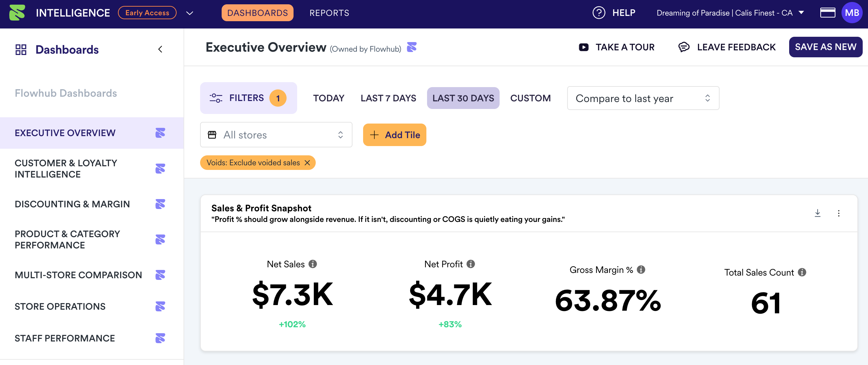This screenshot has width=868, height=365.
Task: Open the Executive Overview dashboard in the sidebar
Action: (x=92, y=133)
